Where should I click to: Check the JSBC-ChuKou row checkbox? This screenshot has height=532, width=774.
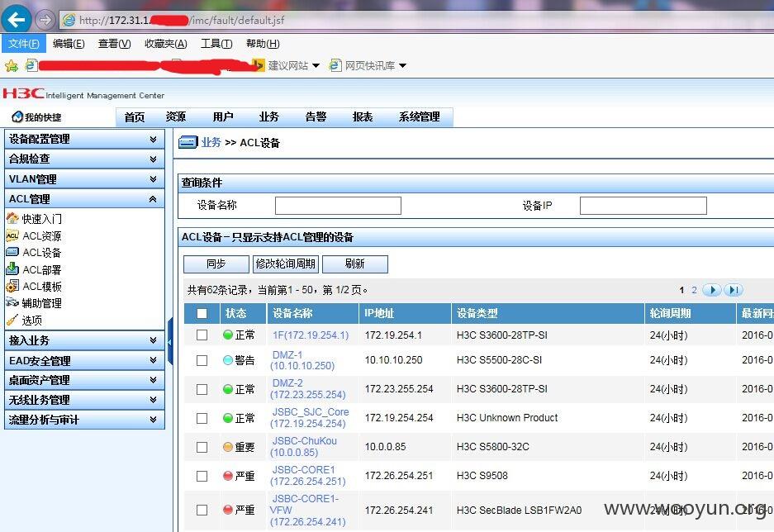tap(202, 447)
